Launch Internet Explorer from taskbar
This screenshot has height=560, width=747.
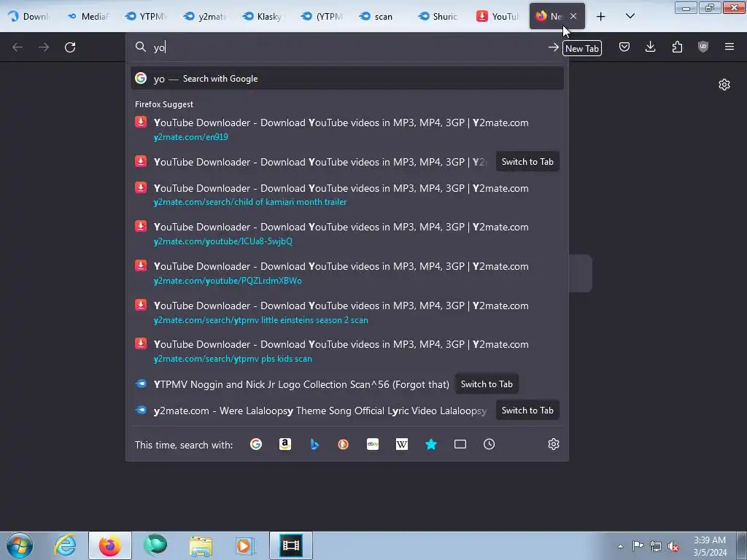pyautogui.click(x=65, y=545)
